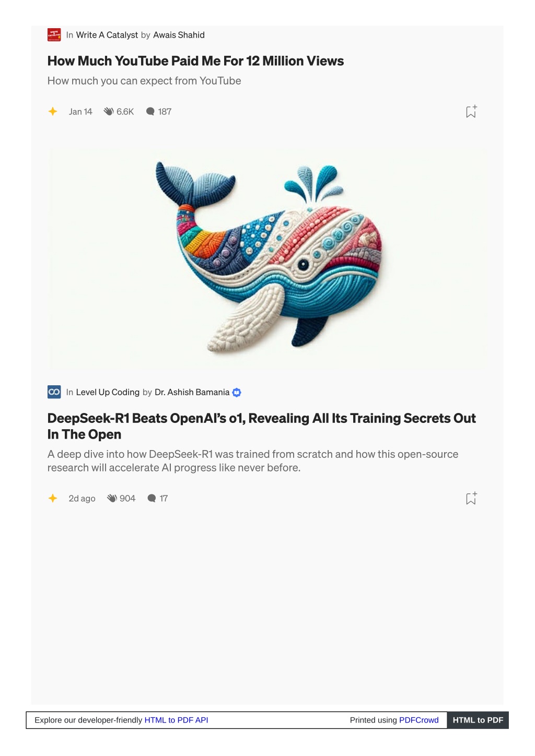Click the HTML to PDF button
This screenshot has width=535, height=756.
pos(478,720)
